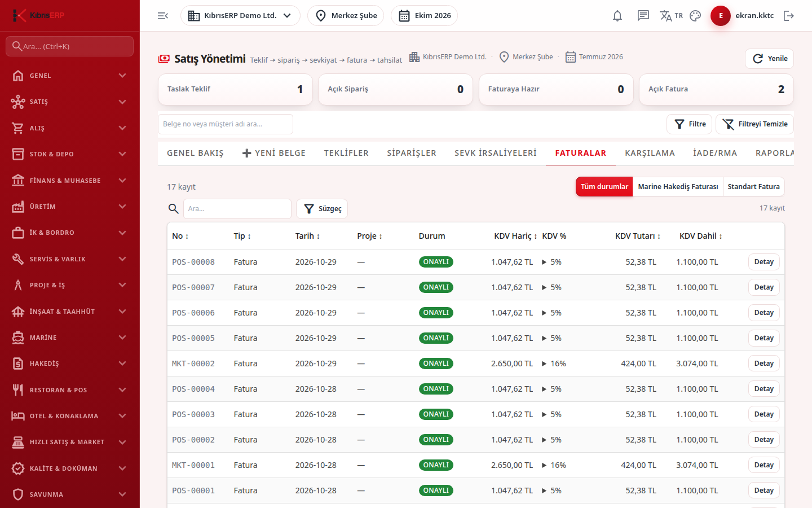Screen dimensions: 812x508
Task: Focus the belge no veya müşteri search field
Action: coord(226,124)
